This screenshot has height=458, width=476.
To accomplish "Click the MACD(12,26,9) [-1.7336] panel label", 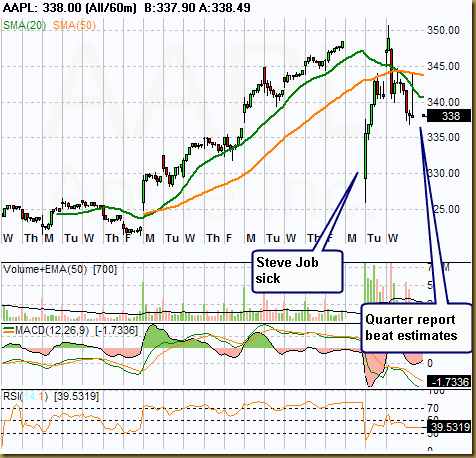I will pos(76,330).
